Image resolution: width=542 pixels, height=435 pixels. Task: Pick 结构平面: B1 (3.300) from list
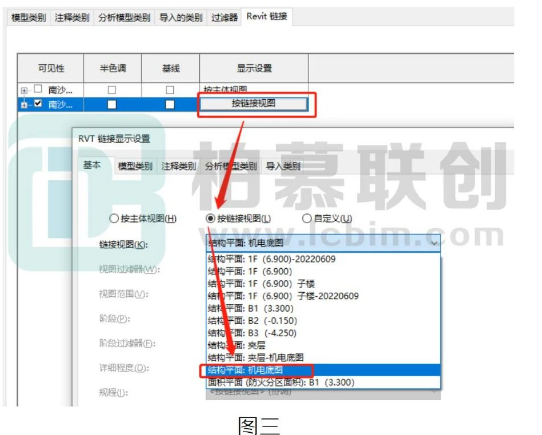323,308
